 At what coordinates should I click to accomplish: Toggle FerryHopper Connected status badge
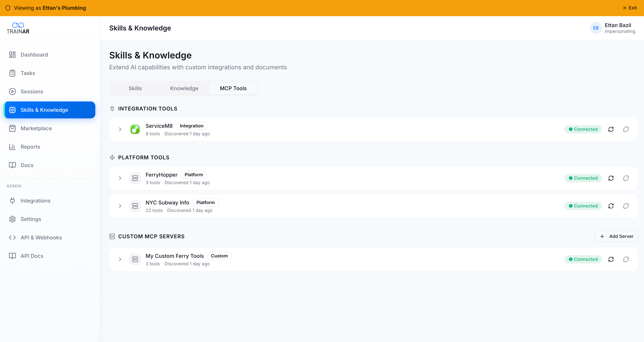point(583,178)
